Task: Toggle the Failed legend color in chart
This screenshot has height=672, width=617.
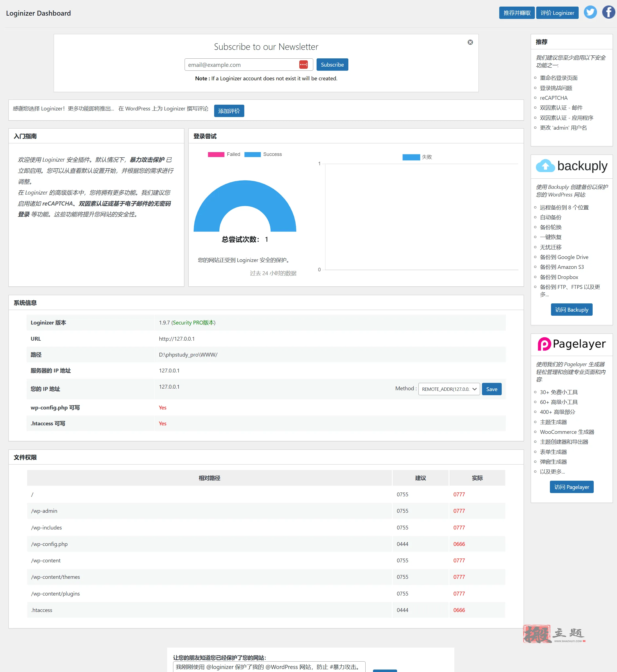Action: 216,154
